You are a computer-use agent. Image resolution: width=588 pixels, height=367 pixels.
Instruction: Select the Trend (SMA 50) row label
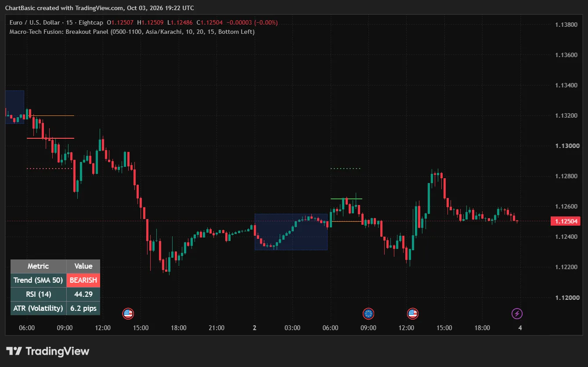click(38, 280)
